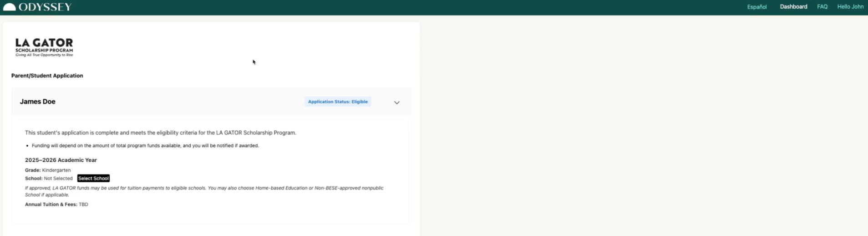Click the funding availability bullet note

pos(145,146)
